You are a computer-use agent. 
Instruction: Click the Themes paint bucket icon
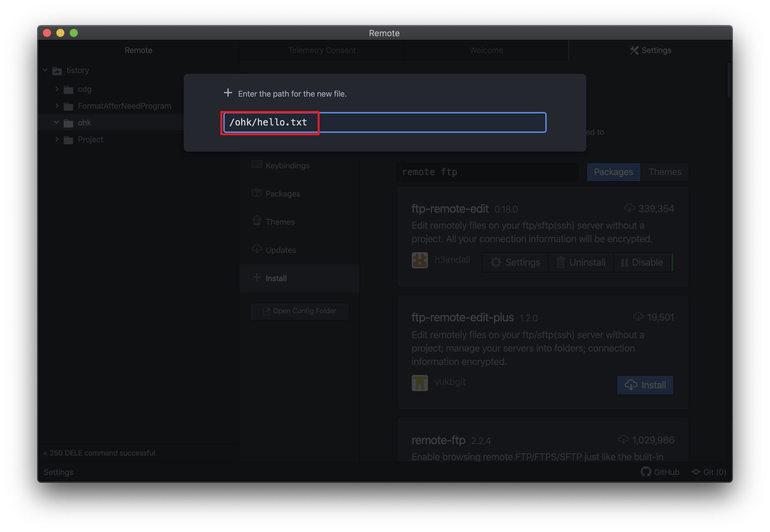[257, 221]
